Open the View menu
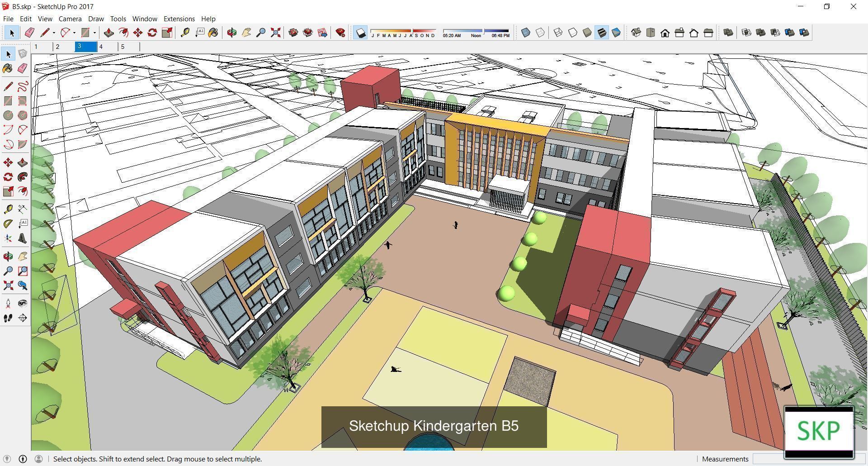This screenshot has width=868, height=466. tap(45, 19)
